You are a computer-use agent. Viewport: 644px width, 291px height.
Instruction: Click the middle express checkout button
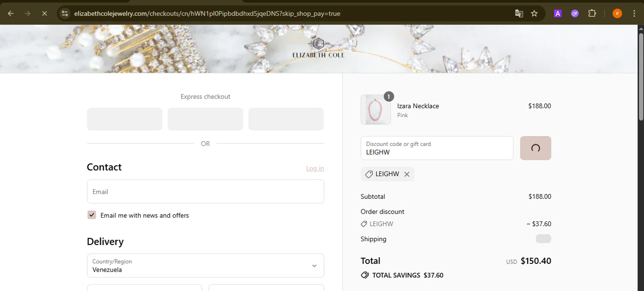click(x=205, y=119)
